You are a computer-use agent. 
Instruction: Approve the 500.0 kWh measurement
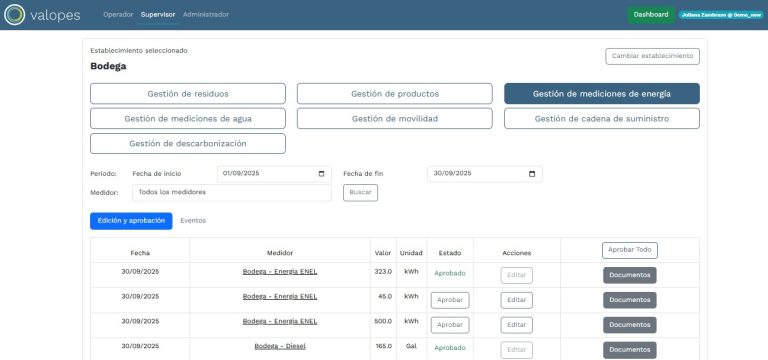450,325
